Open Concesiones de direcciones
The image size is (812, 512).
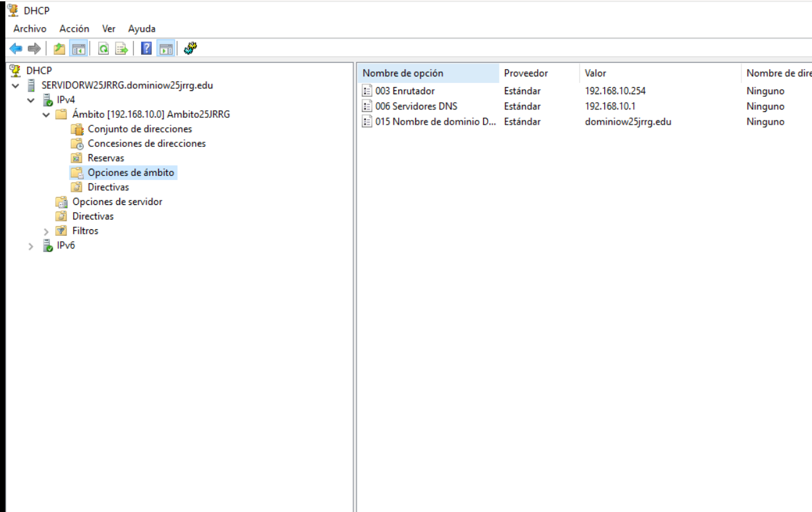[x=146, y=143]
